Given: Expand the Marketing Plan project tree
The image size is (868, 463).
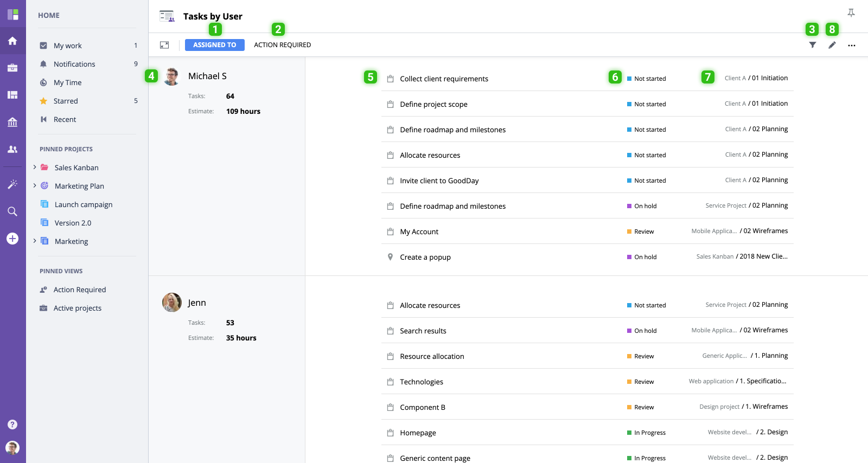Looking at the screenshot, I should 35,185.
